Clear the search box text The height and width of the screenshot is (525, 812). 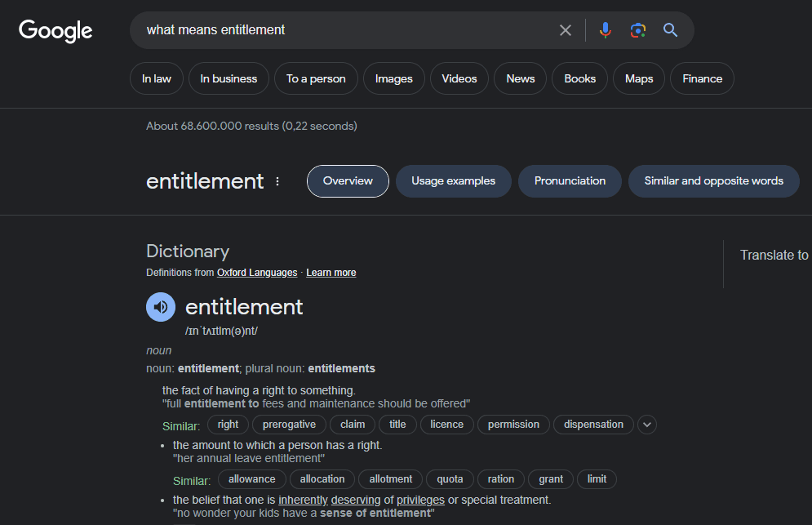566,30
